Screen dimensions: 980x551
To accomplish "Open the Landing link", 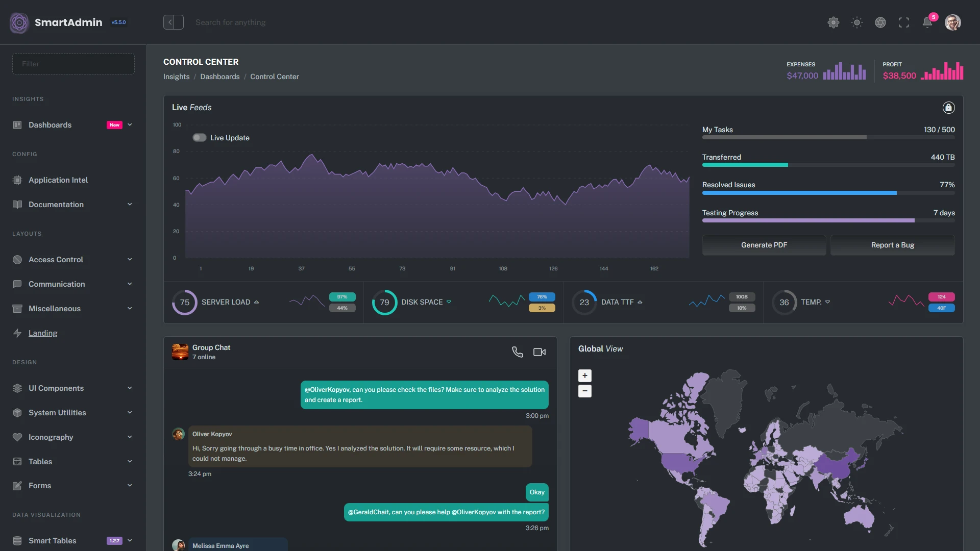I will pyautogui.click(x=43, y=333).
